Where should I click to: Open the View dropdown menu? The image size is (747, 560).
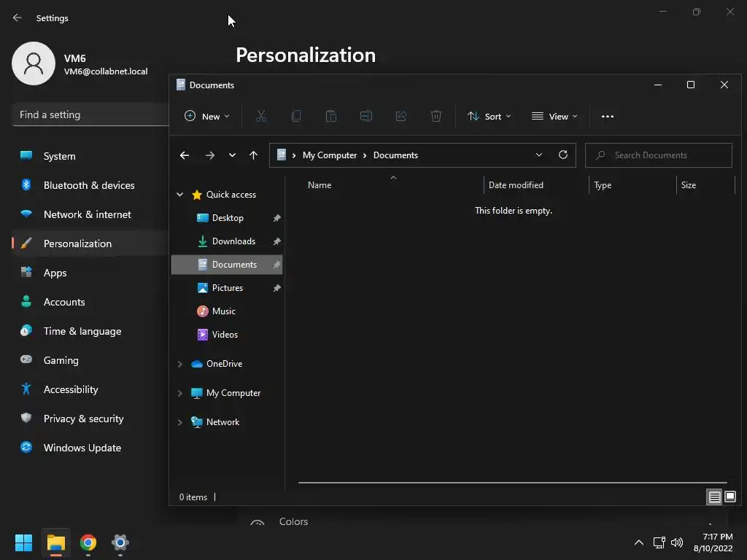tap(554, 116)
